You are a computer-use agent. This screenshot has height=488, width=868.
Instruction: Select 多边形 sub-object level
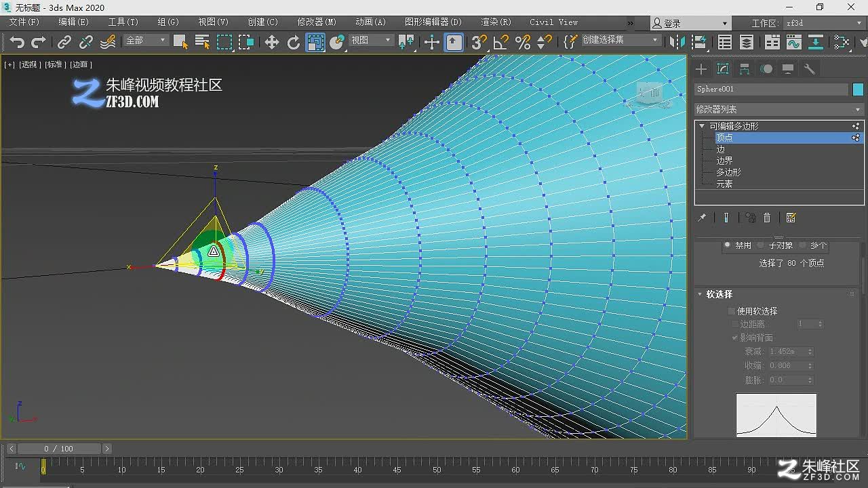coord(728,172)
